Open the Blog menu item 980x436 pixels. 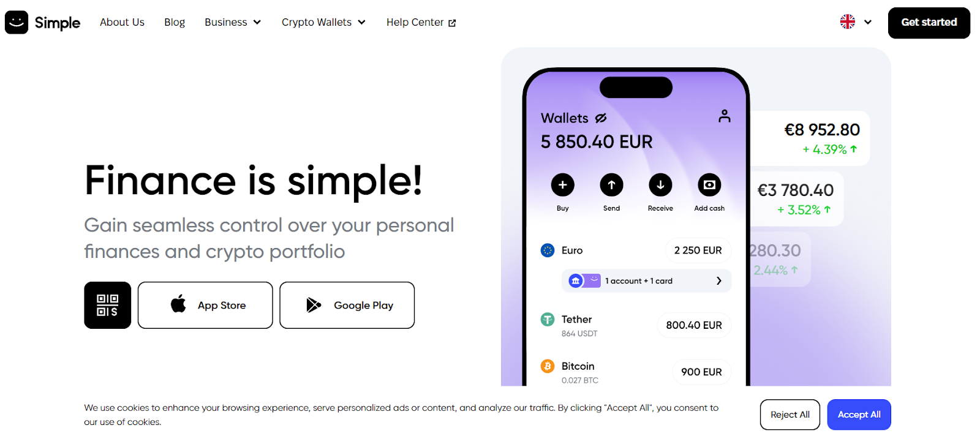pyautogui.click(x=175, y=23)
